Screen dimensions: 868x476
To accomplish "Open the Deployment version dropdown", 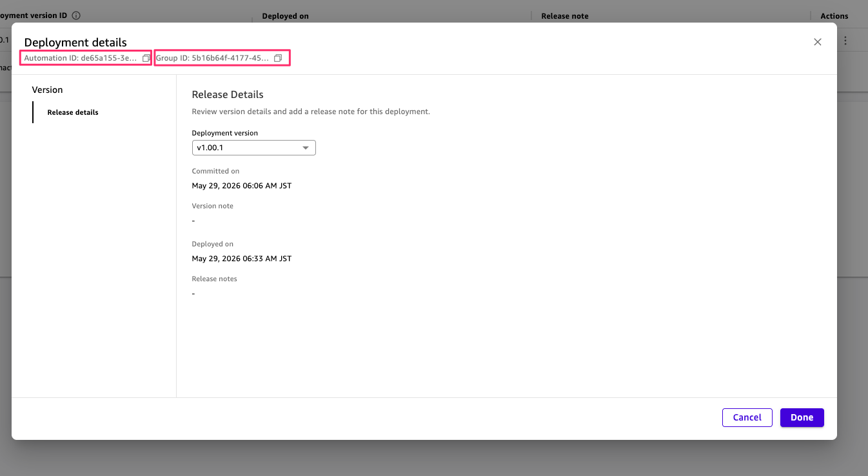I will click(253, 148).
